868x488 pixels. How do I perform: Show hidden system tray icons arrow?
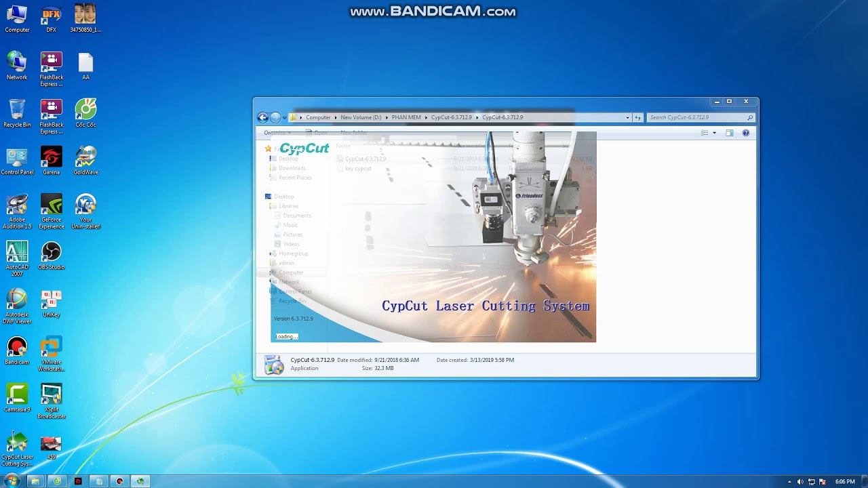pyautogui.click(x=789, y=482)
